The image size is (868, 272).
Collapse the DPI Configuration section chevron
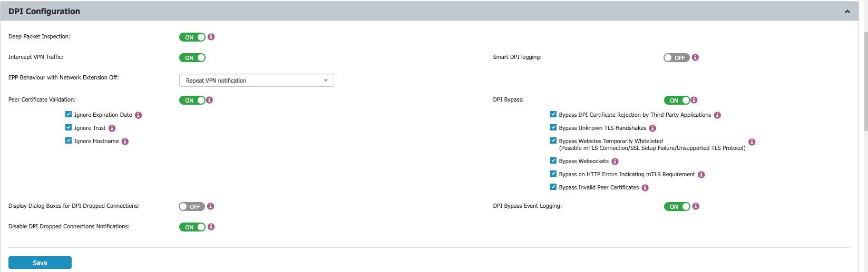point(847,12)
